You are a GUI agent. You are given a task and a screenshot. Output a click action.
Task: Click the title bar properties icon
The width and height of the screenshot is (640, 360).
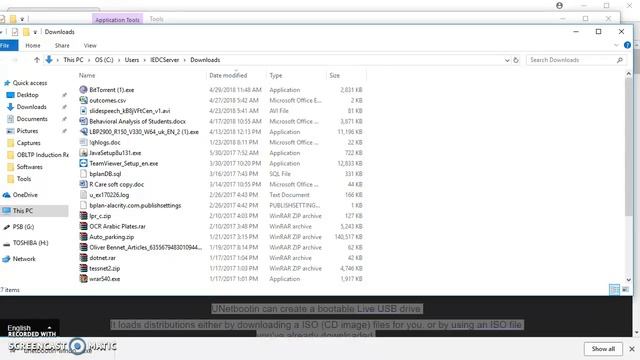tap(15, 32)
